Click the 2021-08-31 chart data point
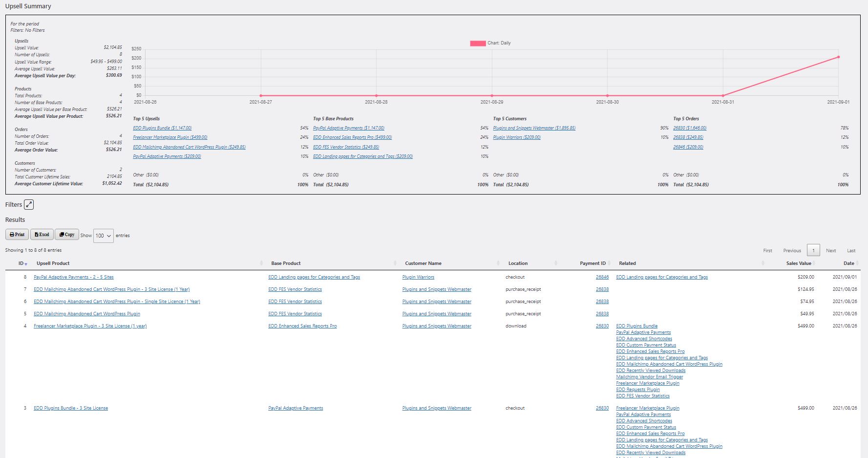This screenshot has height=458, width=868. point(723,96)
